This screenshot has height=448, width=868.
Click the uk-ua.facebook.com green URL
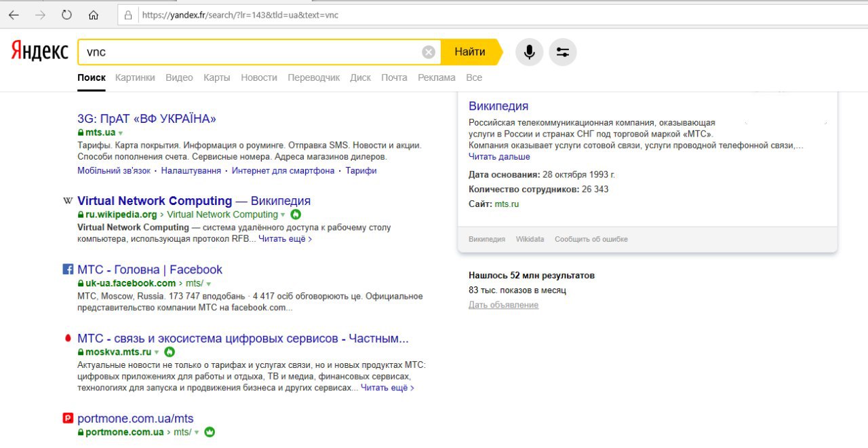pos(131,283)
